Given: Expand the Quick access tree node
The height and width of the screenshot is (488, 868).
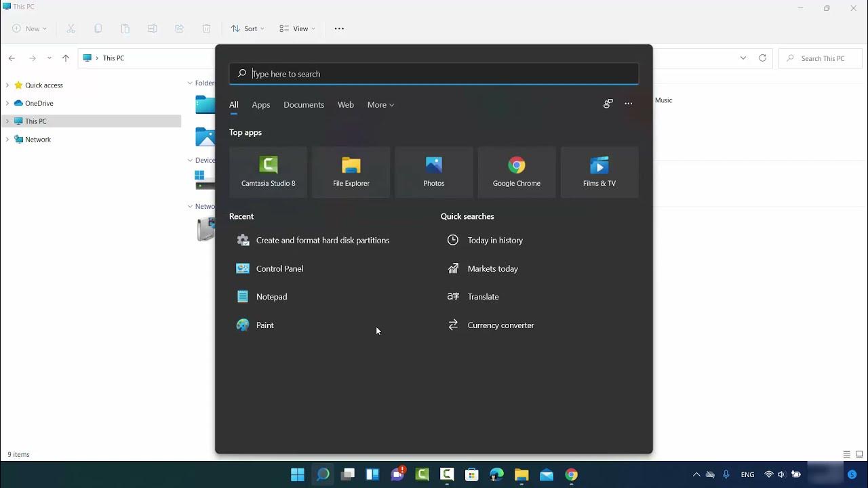Looking at the screenshot, I should point(7,85).
